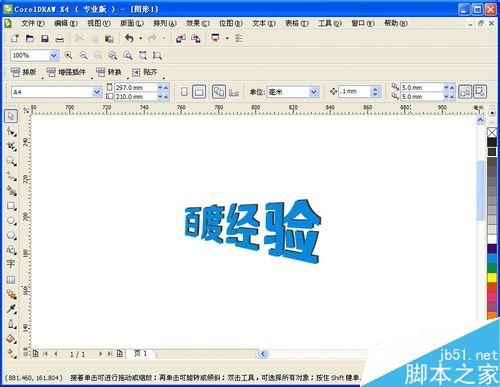500x387 pixels.
Task: Save the document with the floppy disk icon
Action: pyautogui.click(x=45, y=39)
